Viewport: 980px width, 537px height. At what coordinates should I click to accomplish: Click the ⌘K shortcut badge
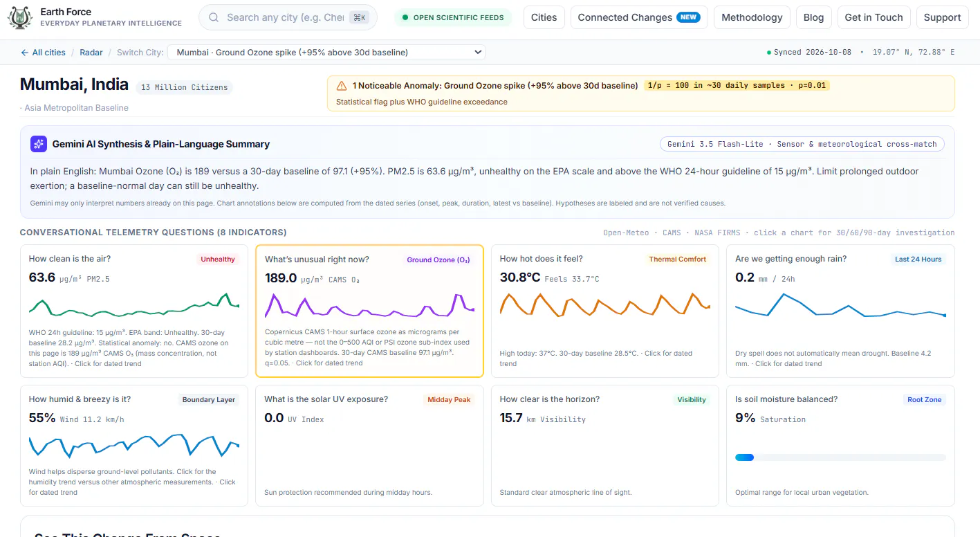(358, 17)
